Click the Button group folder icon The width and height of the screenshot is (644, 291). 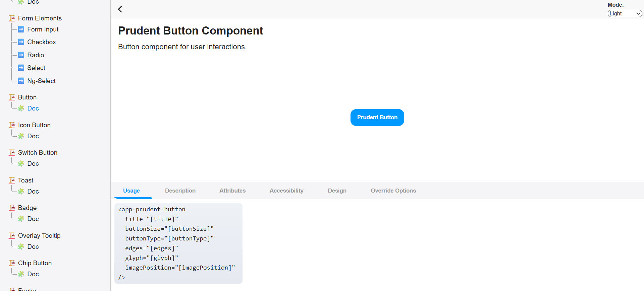(x=12, y=97)
